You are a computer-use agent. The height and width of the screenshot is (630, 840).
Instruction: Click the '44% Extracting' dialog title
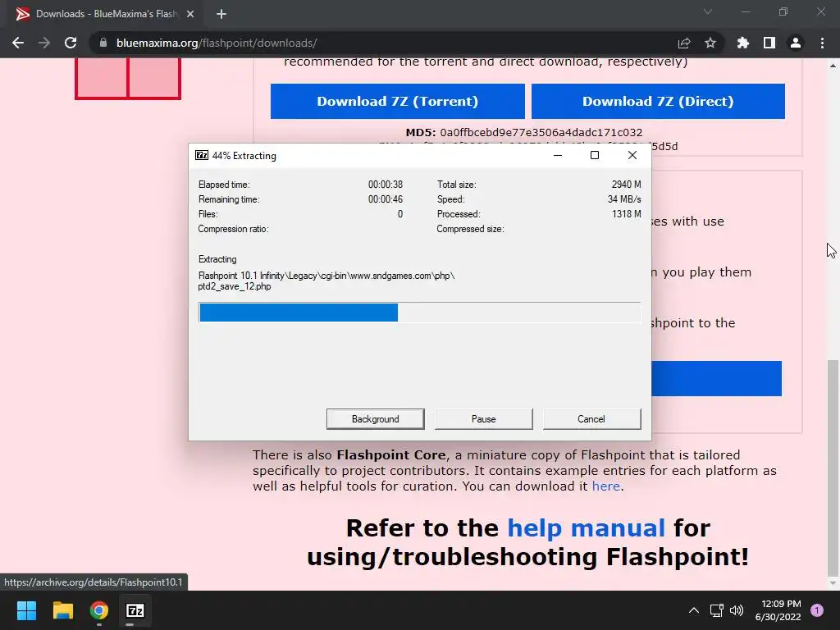click(x=244, y=156)
